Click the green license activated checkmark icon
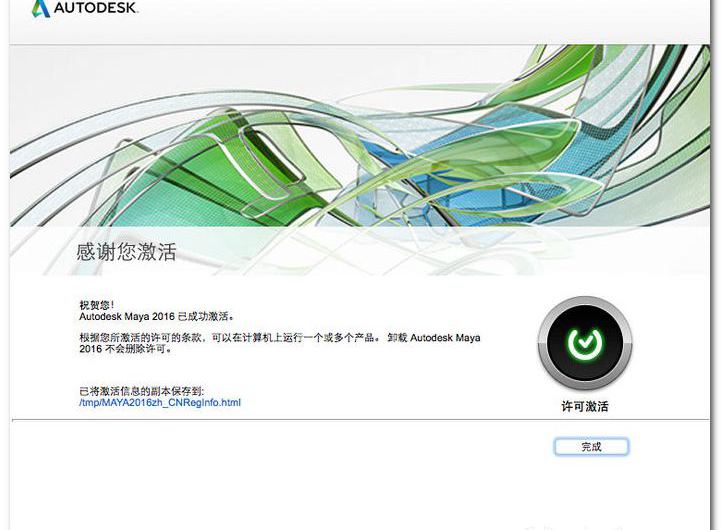Image resolution: width=721 pixels, height=530 pixels. 585,343
